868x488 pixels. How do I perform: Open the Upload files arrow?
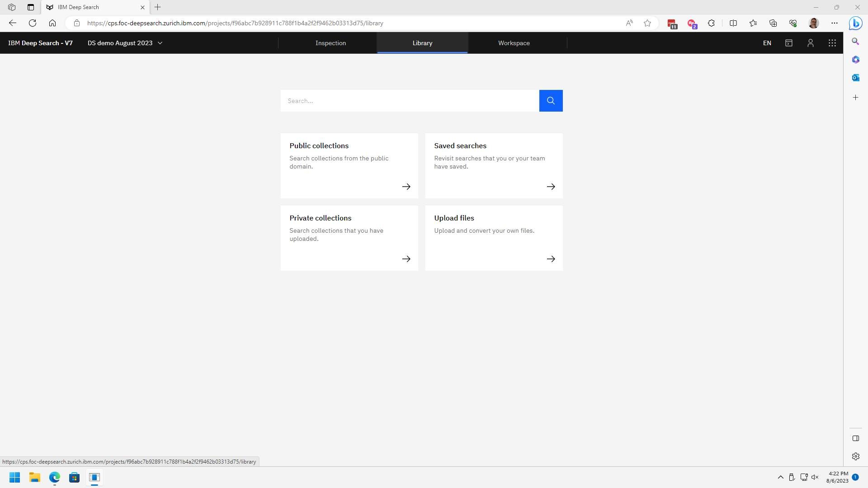click(551, 259)
